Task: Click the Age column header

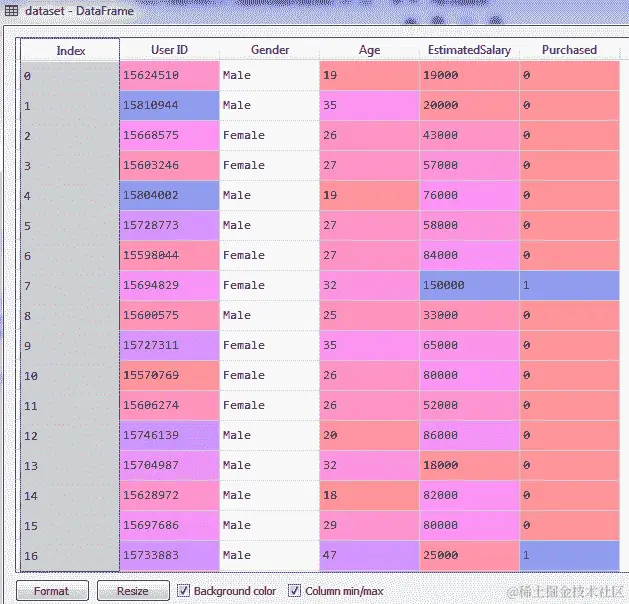Action: (x=369, y=50)
